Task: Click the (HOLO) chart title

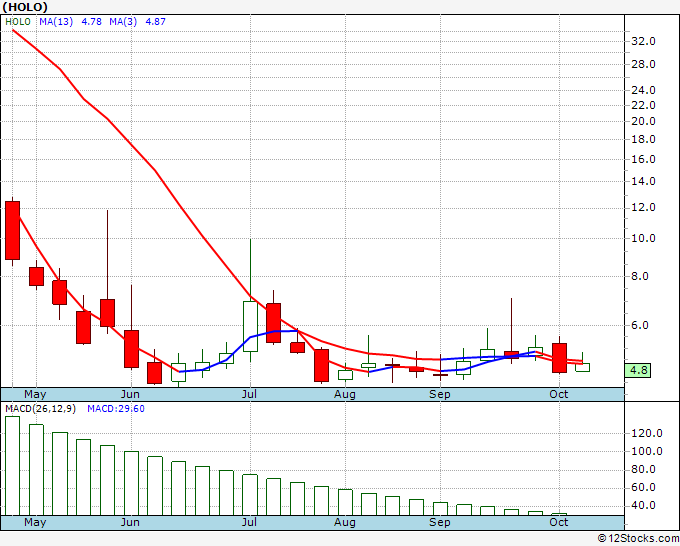Action: coord(25,7)
